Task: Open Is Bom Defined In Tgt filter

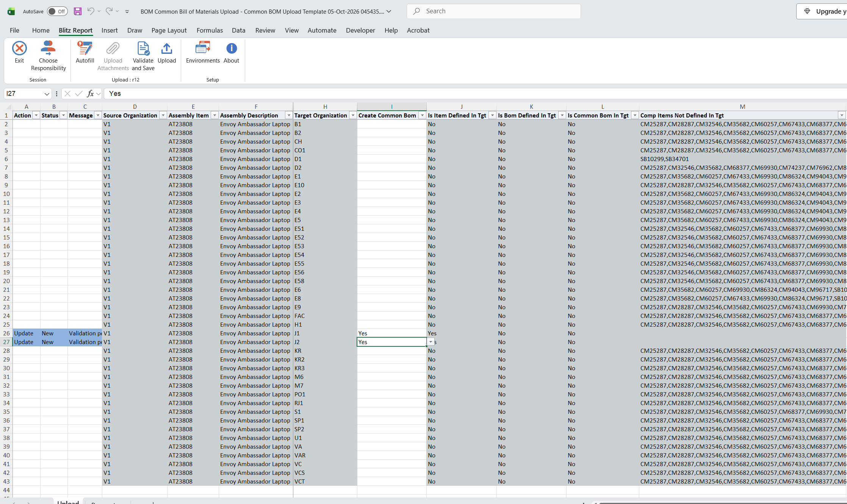Action: (562, 115)
